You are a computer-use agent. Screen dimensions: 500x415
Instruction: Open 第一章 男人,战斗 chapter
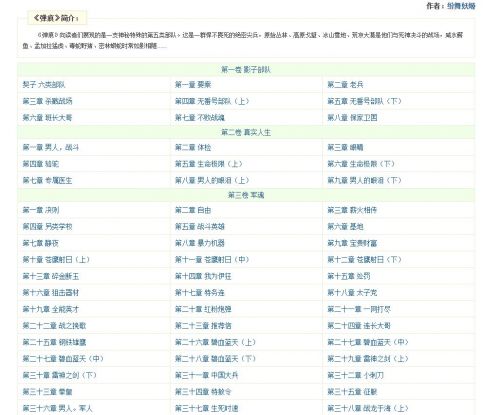click(51, 147)
